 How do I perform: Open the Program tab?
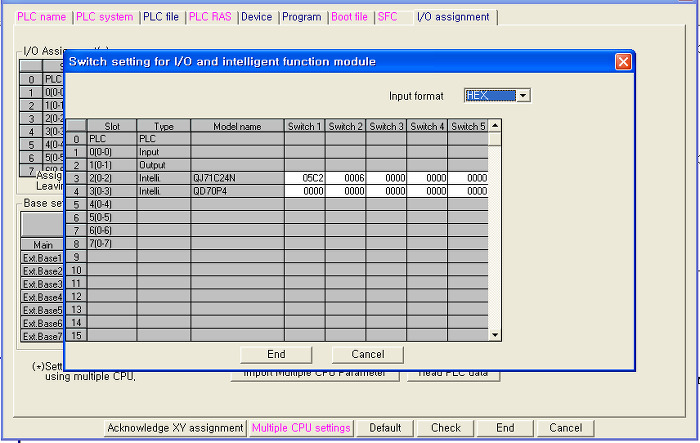[x=302, y=17]
